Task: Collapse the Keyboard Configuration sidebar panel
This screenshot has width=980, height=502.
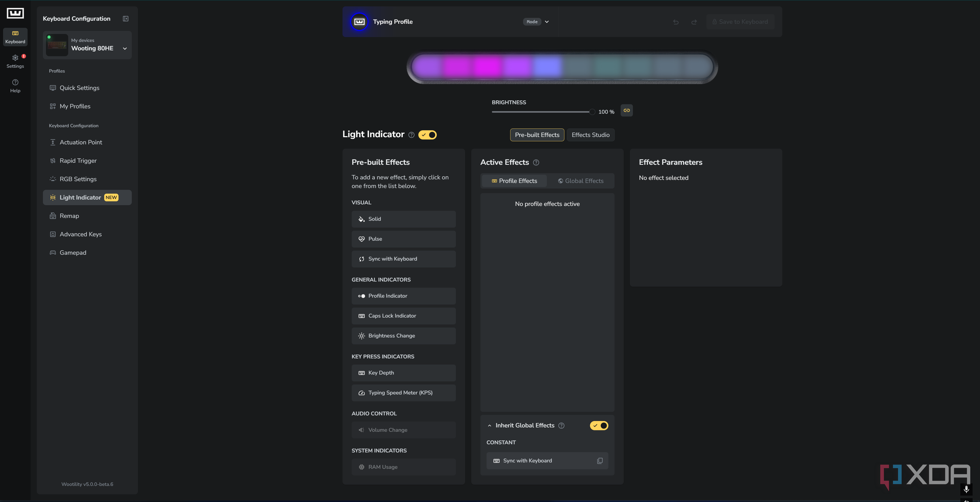Action: click(126, 19)
